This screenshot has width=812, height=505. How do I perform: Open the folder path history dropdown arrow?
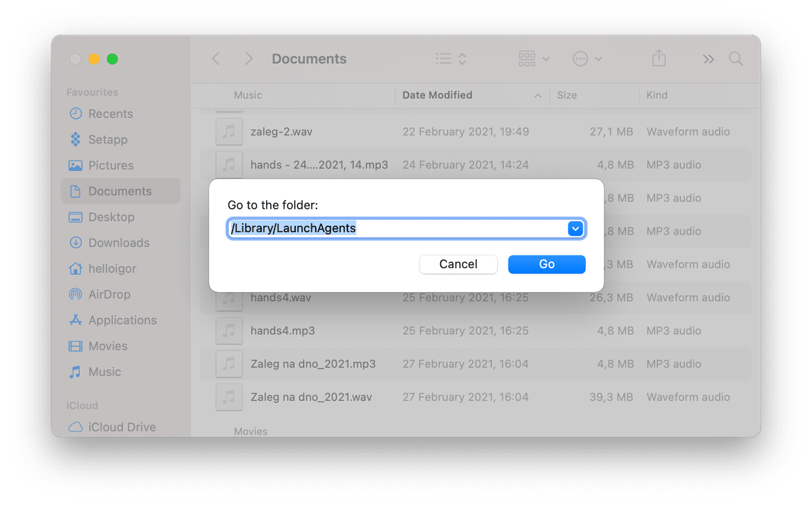tap(575, 228)
